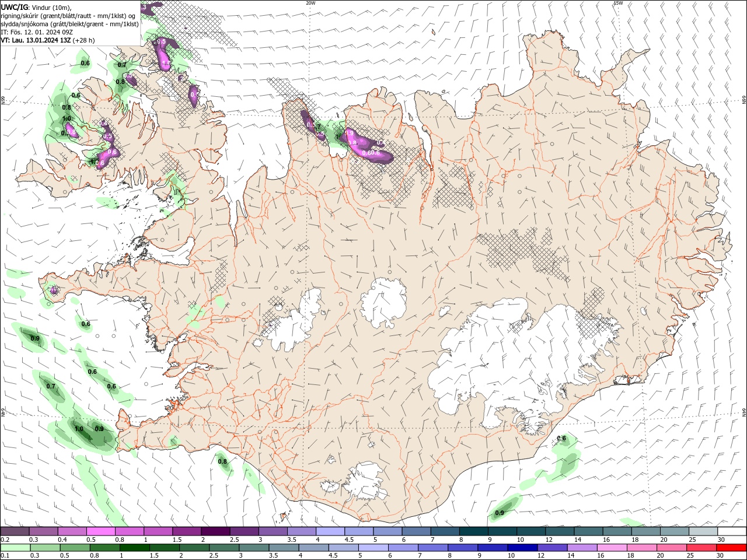Click the bright pink snow swatch between 0.5 and 0.8
747x560 pixels.
tap(100, 531)
